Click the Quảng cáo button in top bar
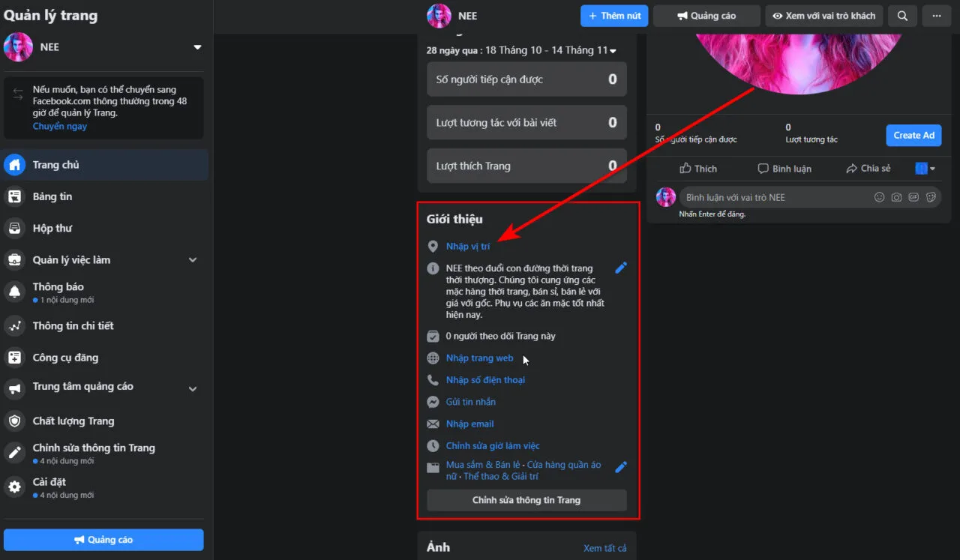 click(706, 16)
